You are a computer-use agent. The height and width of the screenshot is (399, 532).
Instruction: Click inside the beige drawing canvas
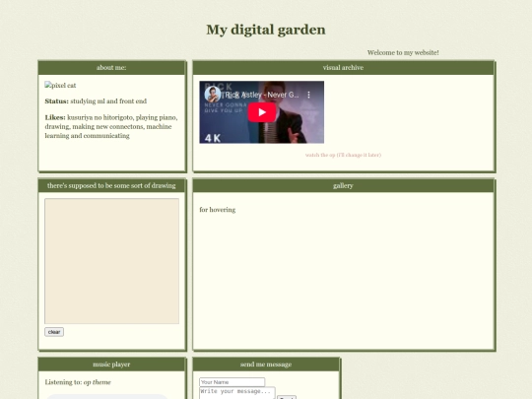tap(111, 261)
